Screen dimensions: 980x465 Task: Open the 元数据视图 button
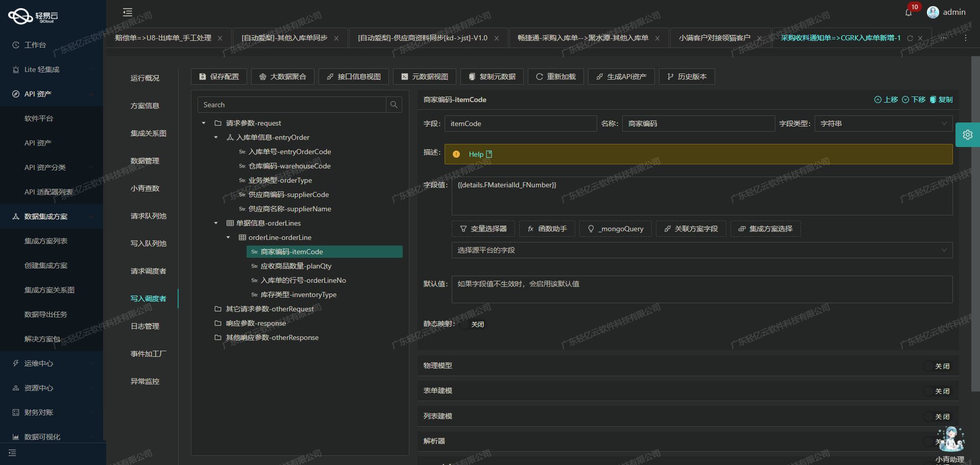(425, 77)
